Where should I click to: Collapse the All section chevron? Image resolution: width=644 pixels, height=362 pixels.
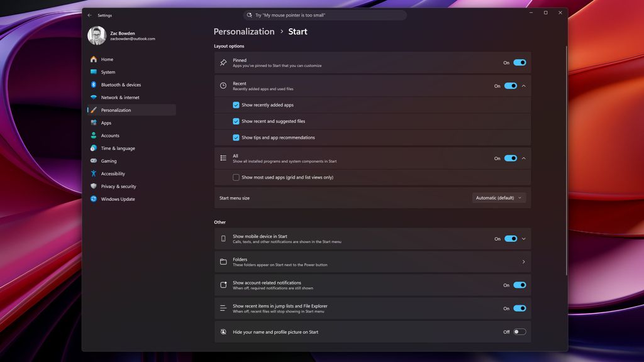[x=524, y=158]
